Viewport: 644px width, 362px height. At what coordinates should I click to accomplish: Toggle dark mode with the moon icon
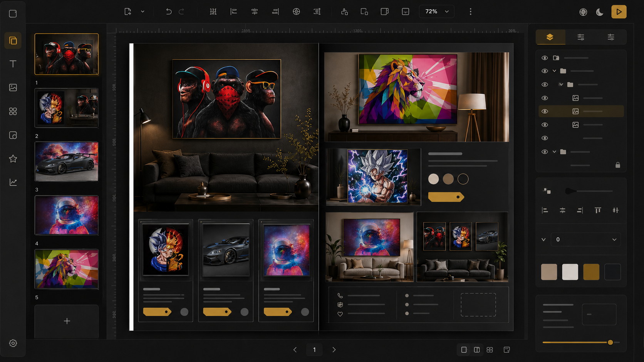[600, 12]
